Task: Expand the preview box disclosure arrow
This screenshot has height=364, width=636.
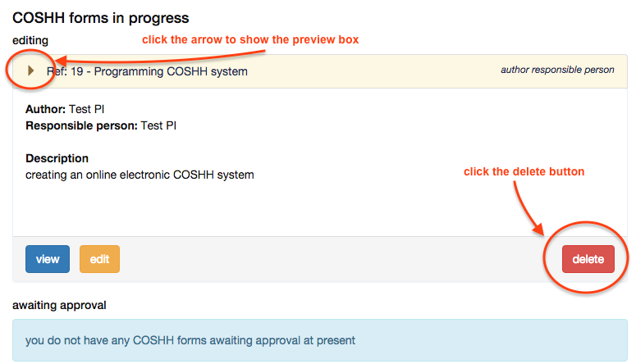Action: point(31,71)
